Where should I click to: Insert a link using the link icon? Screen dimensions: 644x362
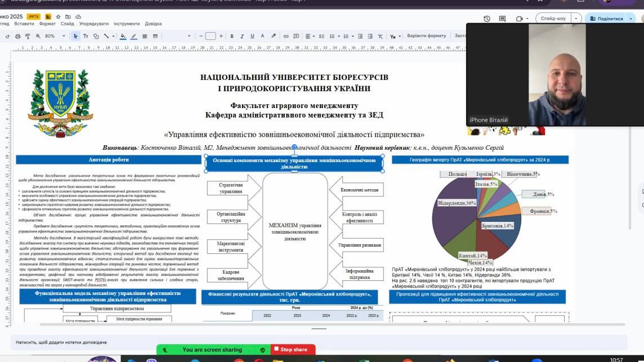click(x=286, y=36)
